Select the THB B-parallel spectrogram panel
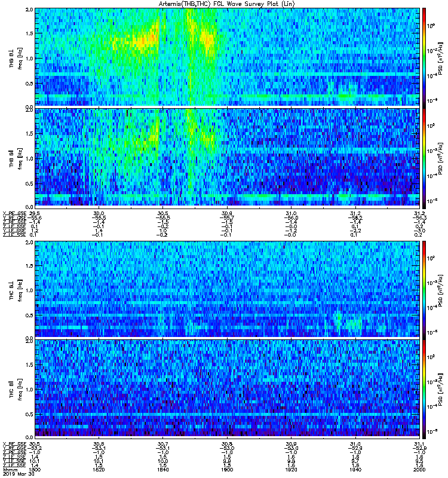This screenshot has height=478, width=448. point(228,157)
